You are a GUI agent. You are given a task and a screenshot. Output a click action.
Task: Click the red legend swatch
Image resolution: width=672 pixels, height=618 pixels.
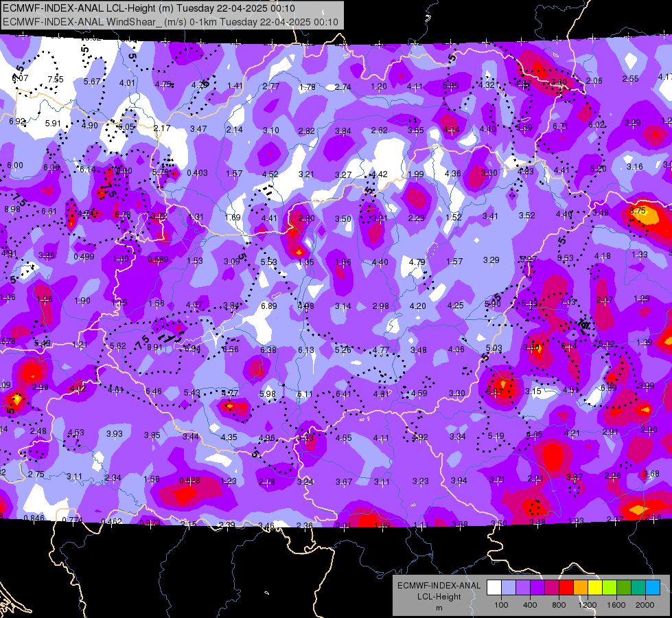[x=566, y=588]
